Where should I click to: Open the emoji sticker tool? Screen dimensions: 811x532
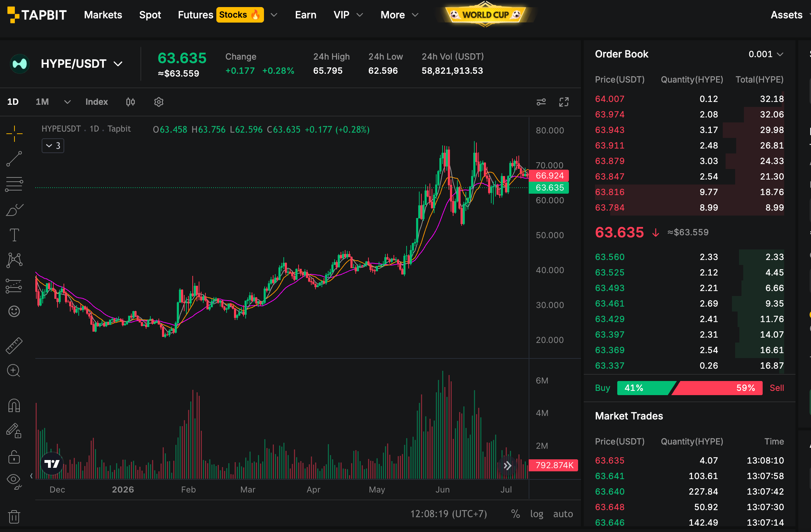click(x=14, y=311)
